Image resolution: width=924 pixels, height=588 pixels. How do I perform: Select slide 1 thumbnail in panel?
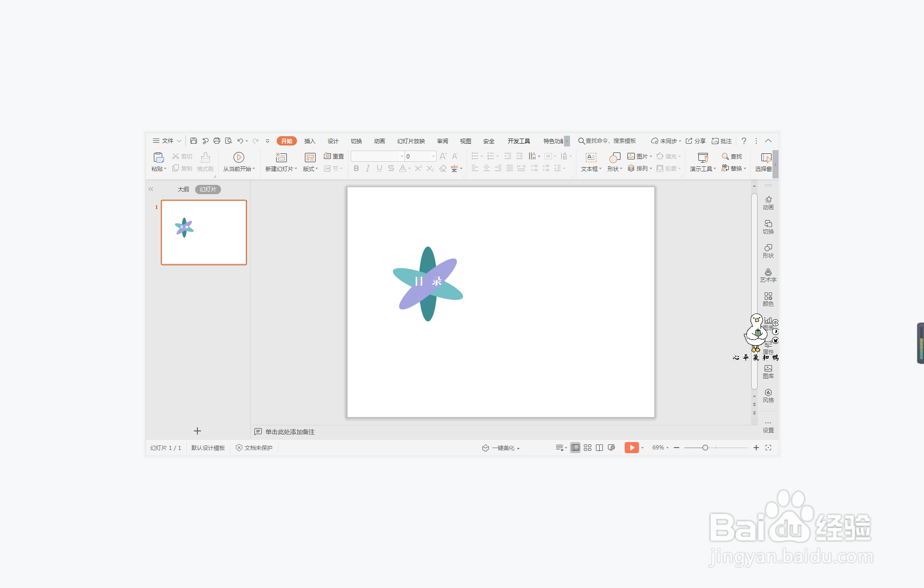point(204,233)
